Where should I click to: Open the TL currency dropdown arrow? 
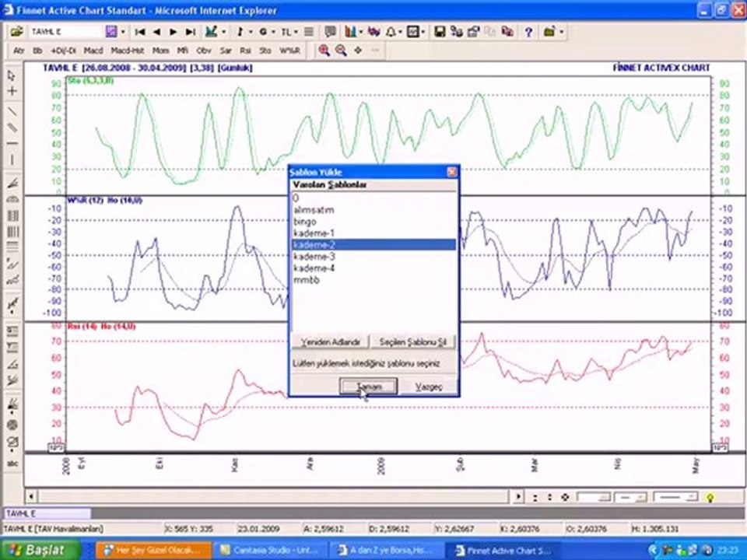coord(296,32)
